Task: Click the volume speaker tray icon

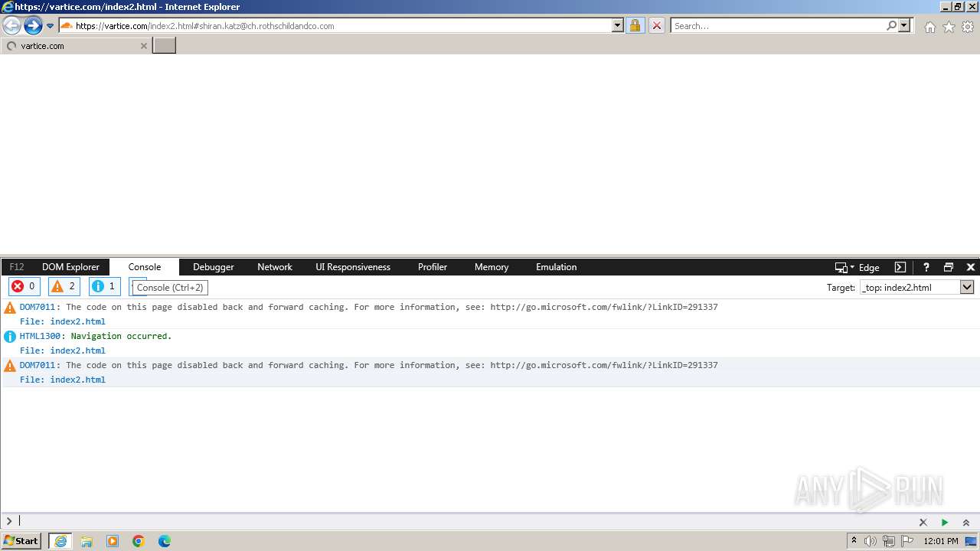Action: point(871,541)
